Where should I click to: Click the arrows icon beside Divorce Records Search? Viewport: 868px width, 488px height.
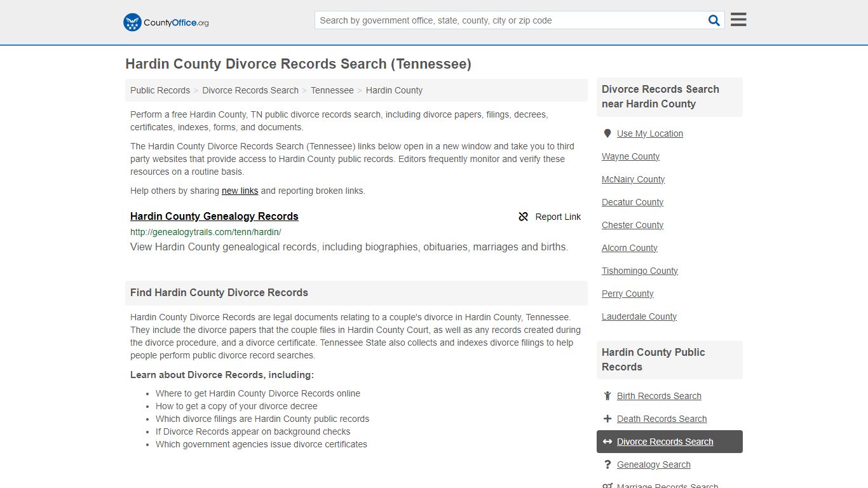[607, 442]
